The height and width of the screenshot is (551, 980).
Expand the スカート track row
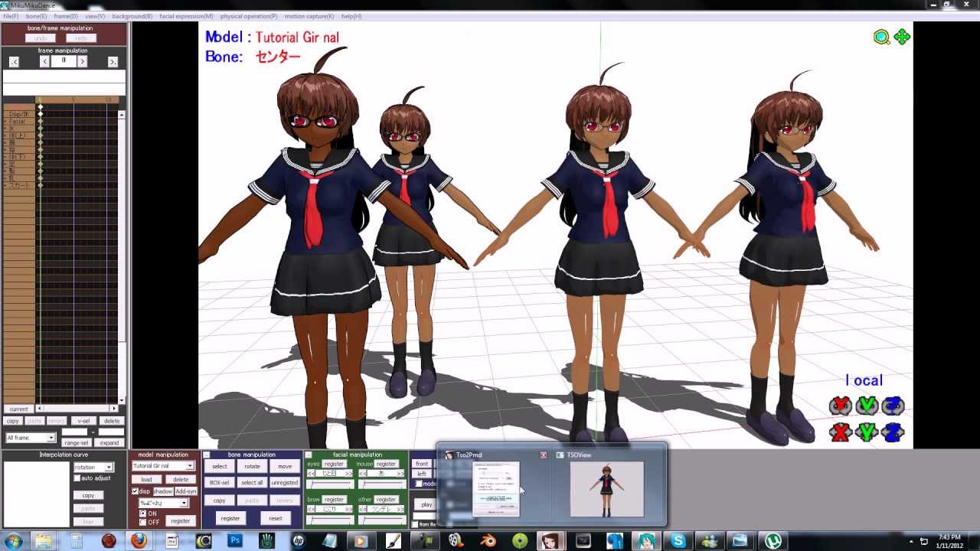point(5,185)
